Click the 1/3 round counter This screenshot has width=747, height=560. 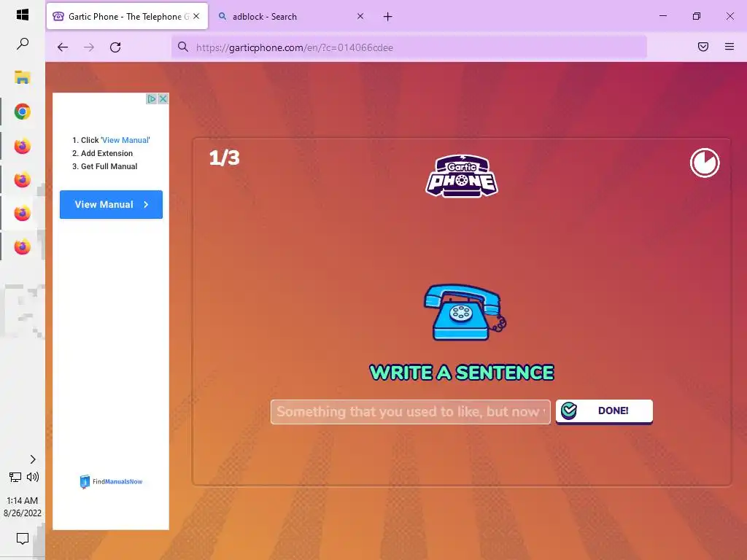224,157
